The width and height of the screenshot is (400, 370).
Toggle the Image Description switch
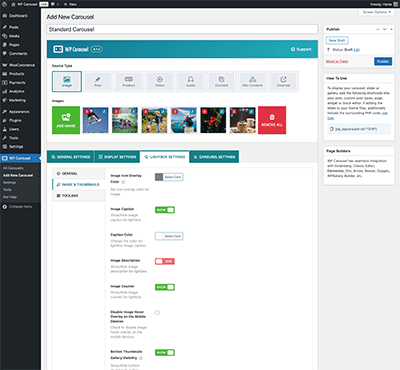click(165, 261)
